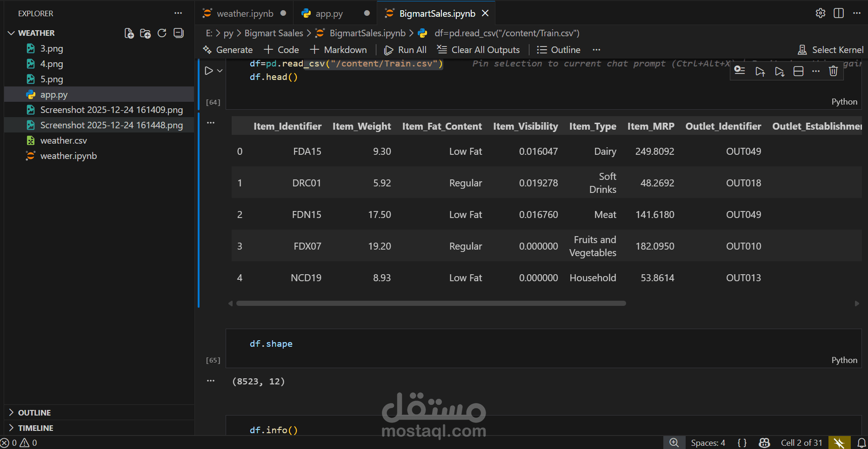Image resolution: width=868 pixels, height=449 pixels.
Task: Open the run options dropdown beside the cell's play button
Action: click(220, 71)
